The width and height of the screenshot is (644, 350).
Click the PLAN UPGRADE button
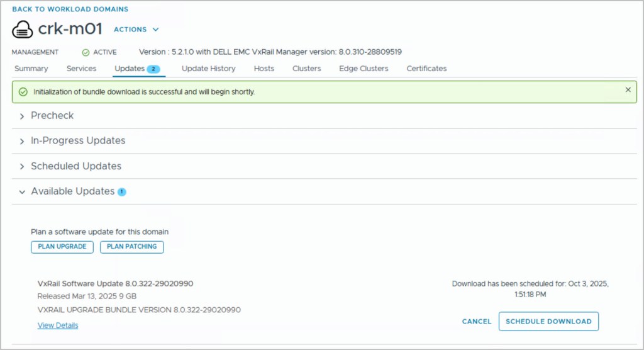(x=62, y=247)
